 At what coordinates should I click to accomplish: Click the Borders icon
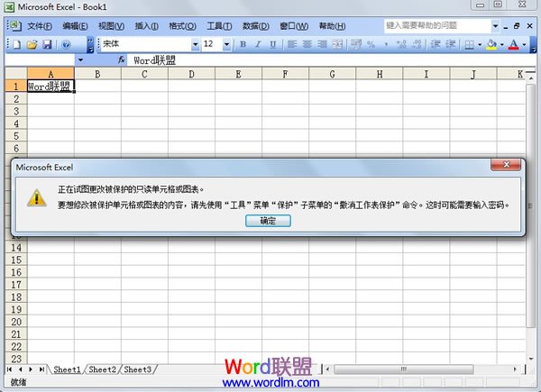click(x=469, y=44)
